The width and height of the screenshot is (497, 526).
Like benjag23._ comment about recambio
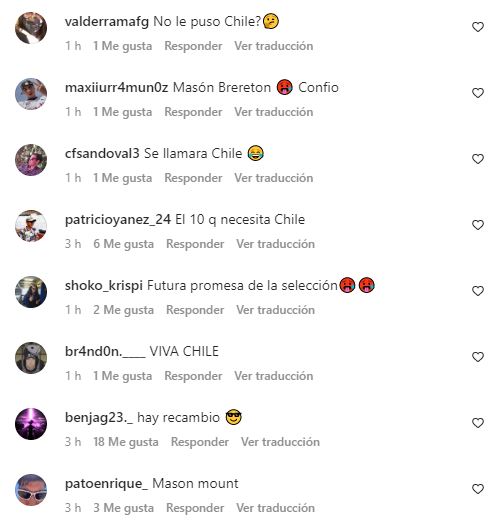click(x=478, y=423)
